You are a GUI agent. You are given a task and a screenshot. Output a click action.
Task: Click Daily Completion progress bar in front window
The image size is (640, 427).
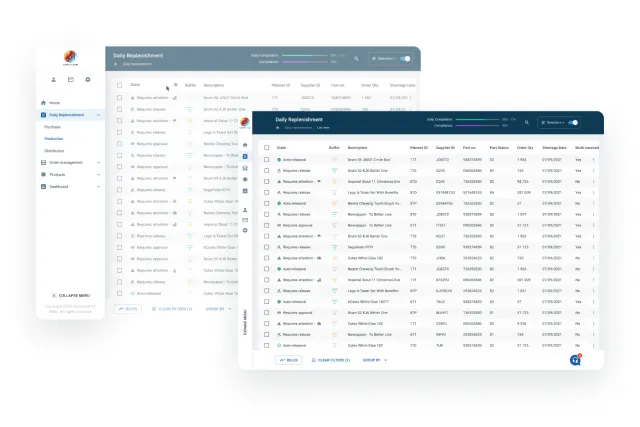click(x=477, y=120)
